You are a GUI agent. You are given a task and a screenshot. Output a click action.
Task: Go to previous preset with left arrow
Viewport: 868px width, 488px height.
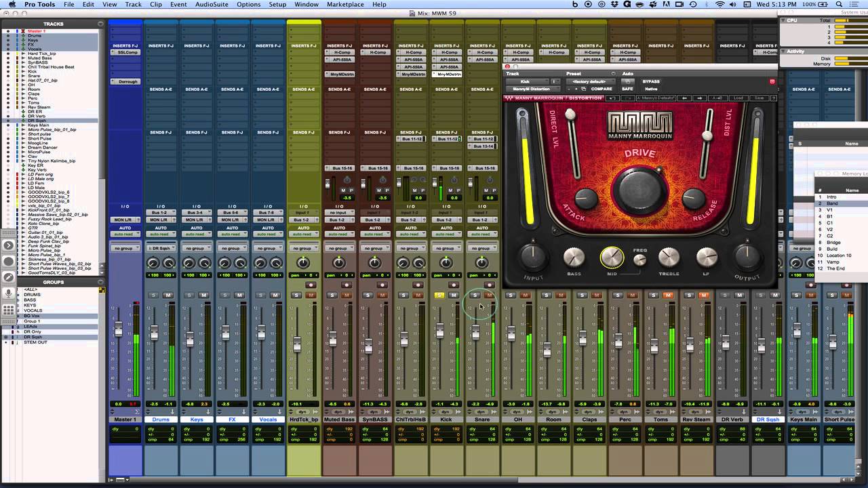(684, 98)
